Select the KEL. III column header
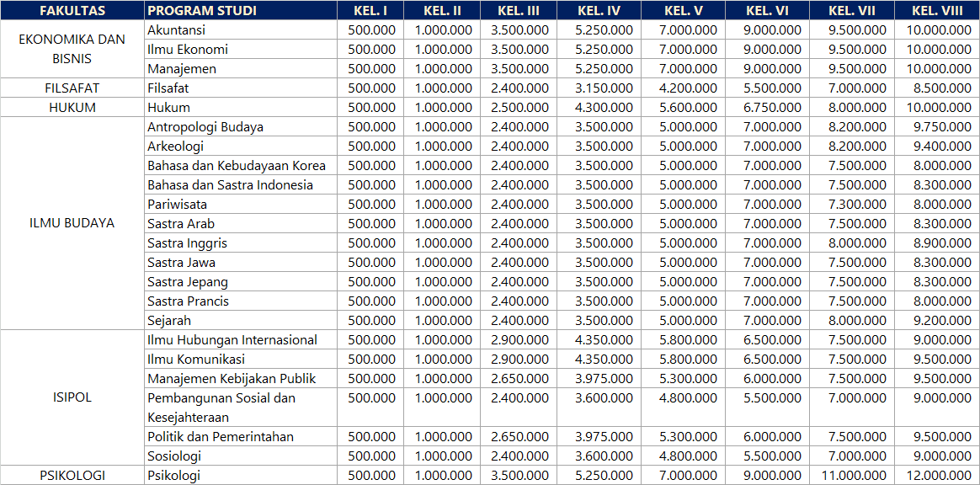Image resolution: width=980 pixels, height=485 pixels. (519, 11)
